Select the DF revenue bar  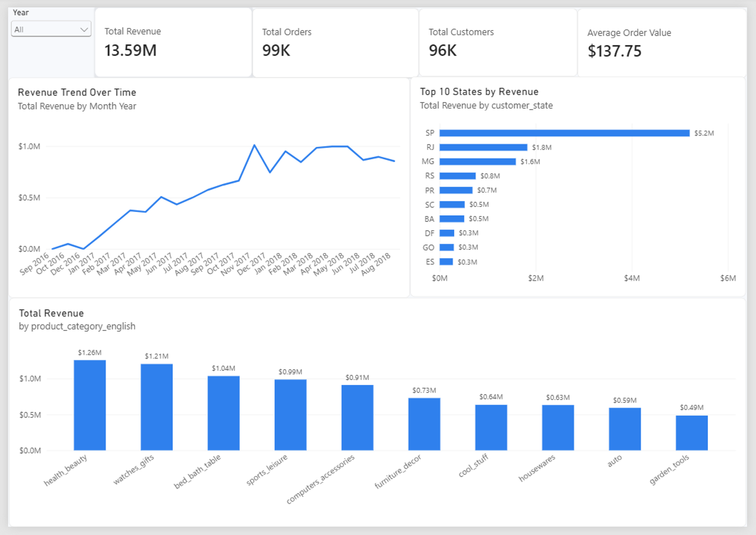coord(447,233)
